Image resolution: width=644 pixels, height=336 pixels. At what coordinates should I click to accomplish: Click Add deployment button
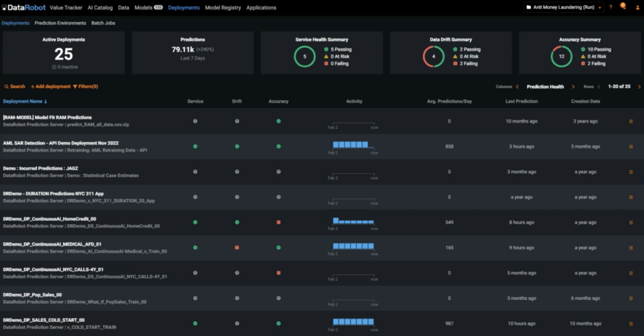coord(50,87)
